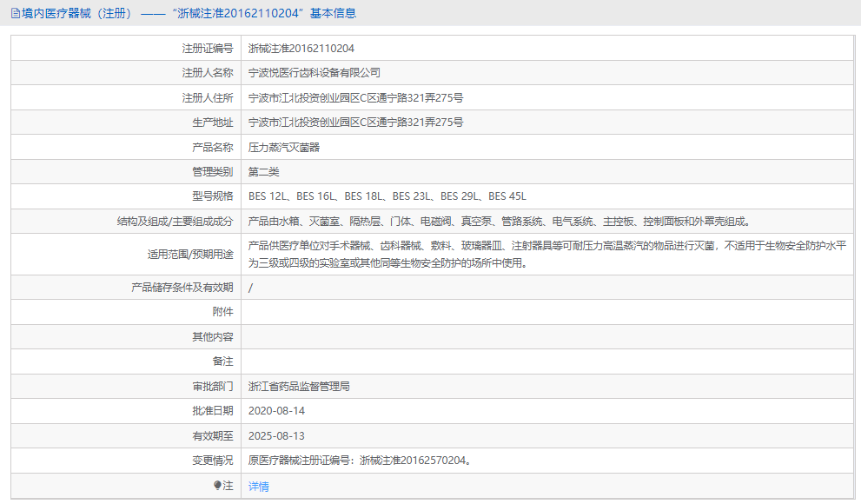861x504 pixels.
Task: Select approving department 浙江省药品监督管理局
Action: pos(299,387)
